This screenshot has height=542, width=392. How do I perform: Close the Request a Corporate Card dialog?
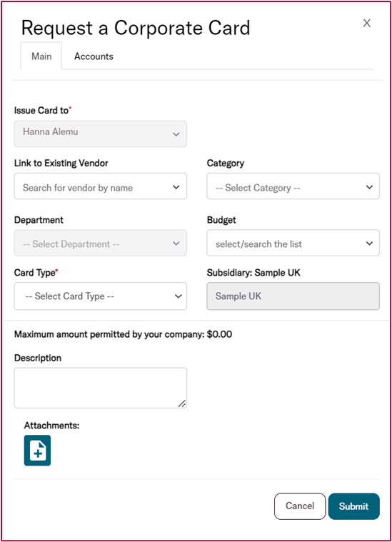367,23
